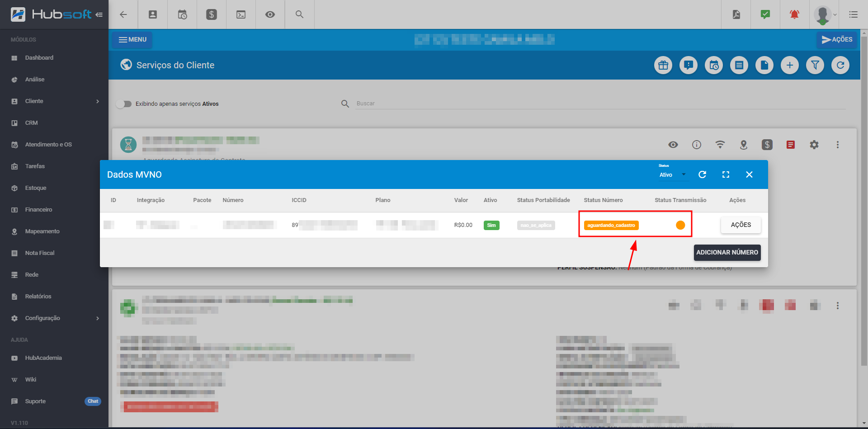868x429 pixels.
Task: Open the calendar-clock shortcut in top toolbar
Action: coord(182,14)
